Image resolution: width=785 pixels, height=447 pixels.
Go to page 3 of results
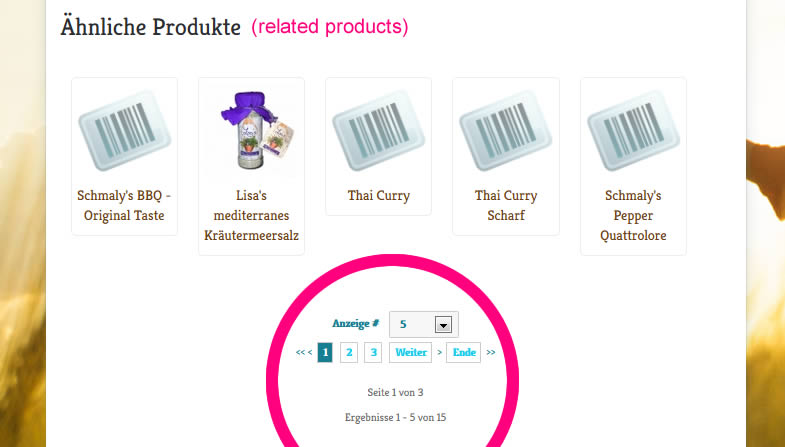[x=373, y=352]
